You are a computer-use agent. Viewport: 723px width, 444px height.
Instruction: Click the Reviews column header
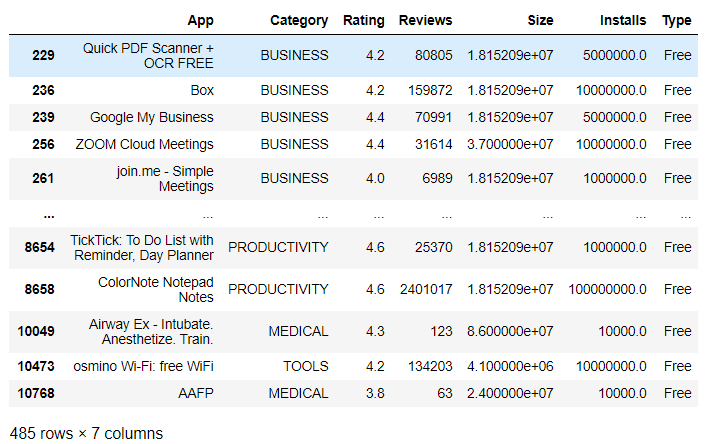tap(425, 21)
